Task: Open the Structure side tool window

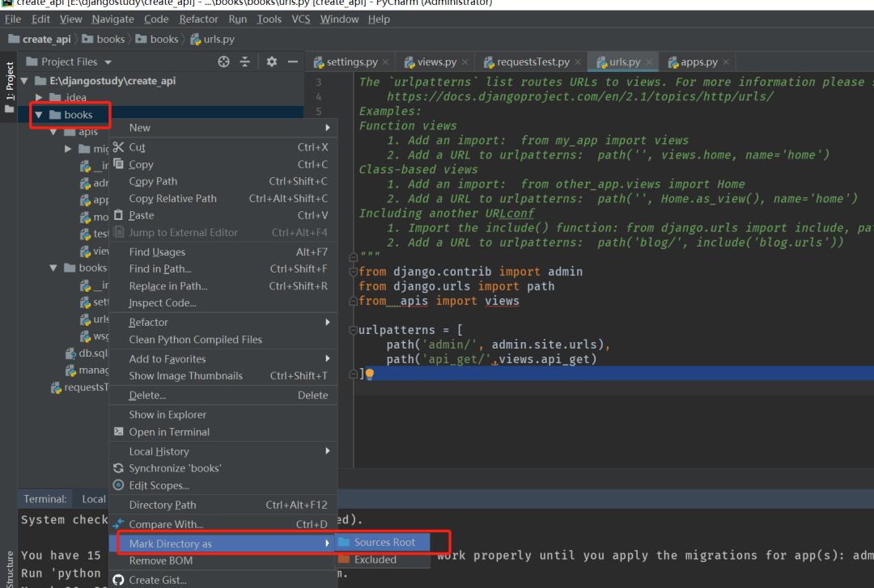Action: [x=10, y=569]
